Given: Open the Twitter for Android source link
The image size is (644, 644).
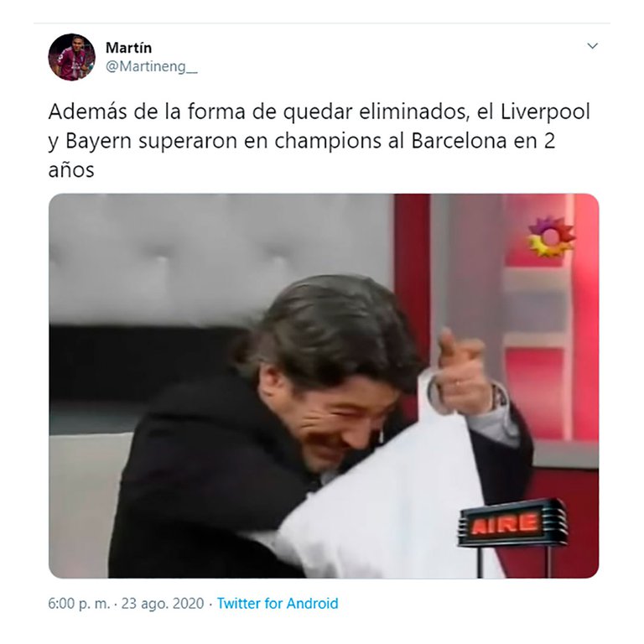Looking at the screenshot, I should (x=278, y=604).
